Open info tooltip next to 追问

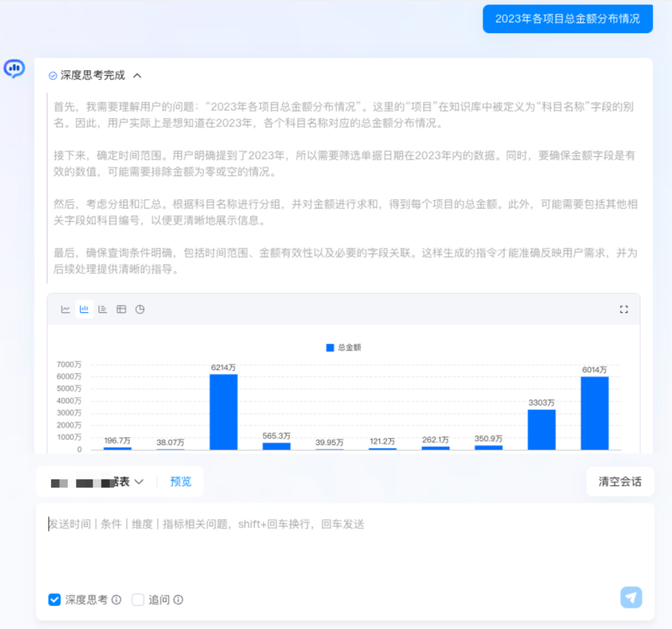pos(179,600)
